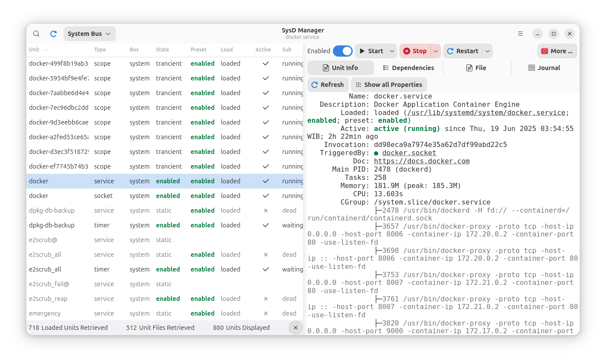Click the inactive X mark in the emergency row
606x364 pixels.
[266, 313]
